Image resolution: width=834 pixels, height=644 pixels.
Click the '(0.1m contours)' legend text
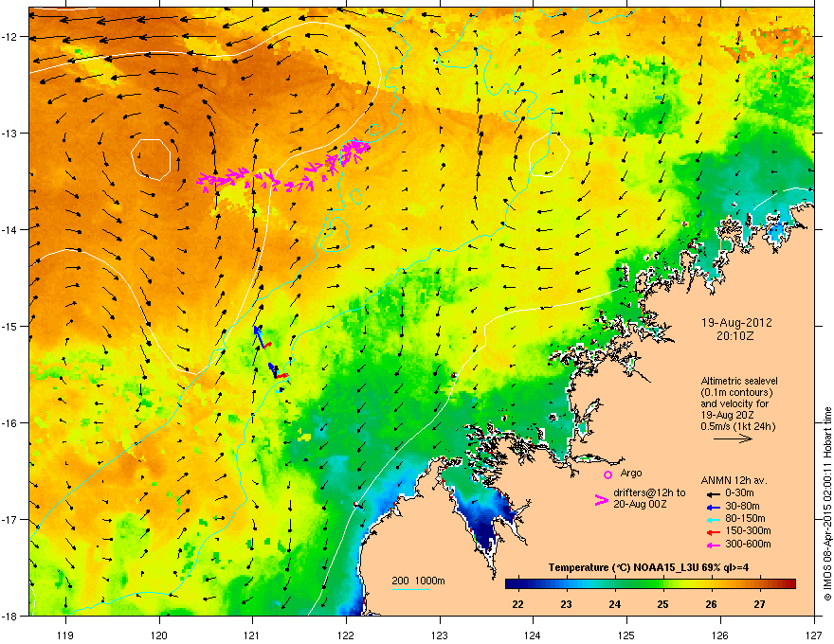(x=736, y=393)
